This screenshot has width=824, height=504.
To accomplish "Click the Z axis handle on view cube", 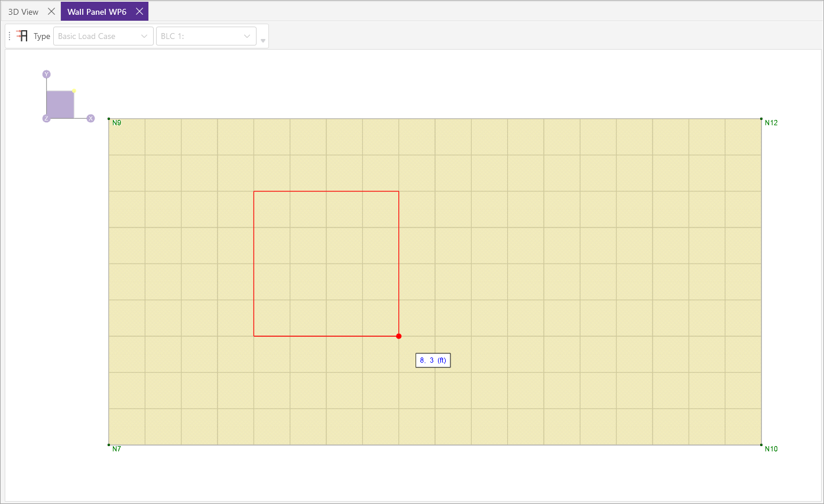I will click(x=46, y=119).
